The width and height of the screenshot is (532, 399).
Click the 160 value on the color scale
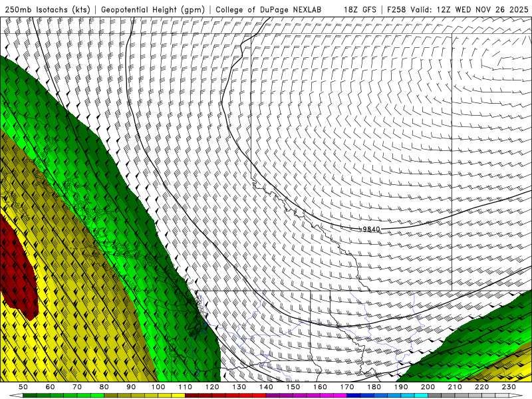pos(321,387)
